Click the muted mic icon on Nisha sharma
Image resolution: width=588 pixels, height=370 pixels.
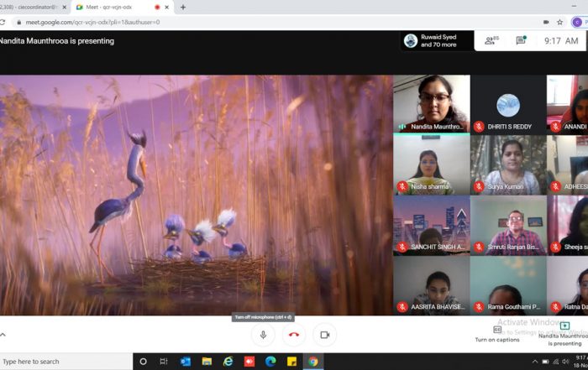(402, 186)
